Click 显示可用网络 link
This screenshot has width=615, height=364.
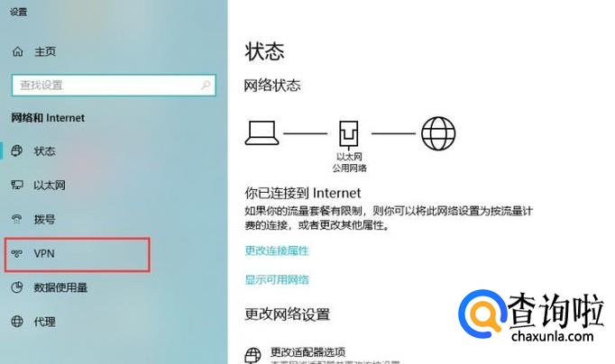pyautogui.click(x=277, y=280)
